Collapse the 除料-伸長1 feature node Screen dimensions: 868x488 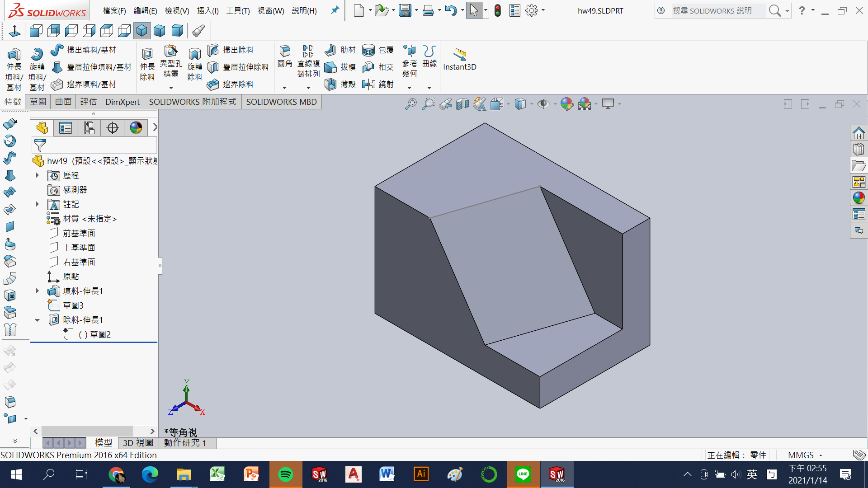point(38,320)
